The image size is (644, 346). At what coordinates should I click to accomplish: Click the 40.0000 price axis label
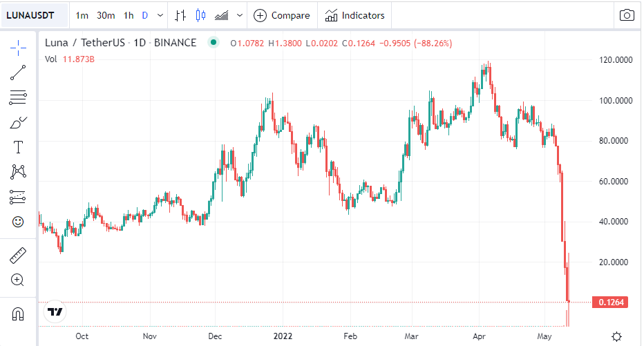click(x=614, y=222)
